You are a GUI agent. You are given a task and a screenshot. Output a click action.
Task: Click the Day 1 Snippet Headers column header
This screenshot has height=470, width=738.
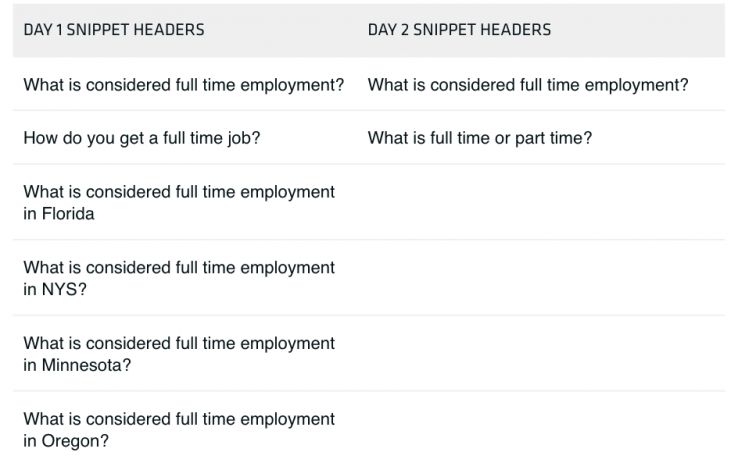(114, 30)
